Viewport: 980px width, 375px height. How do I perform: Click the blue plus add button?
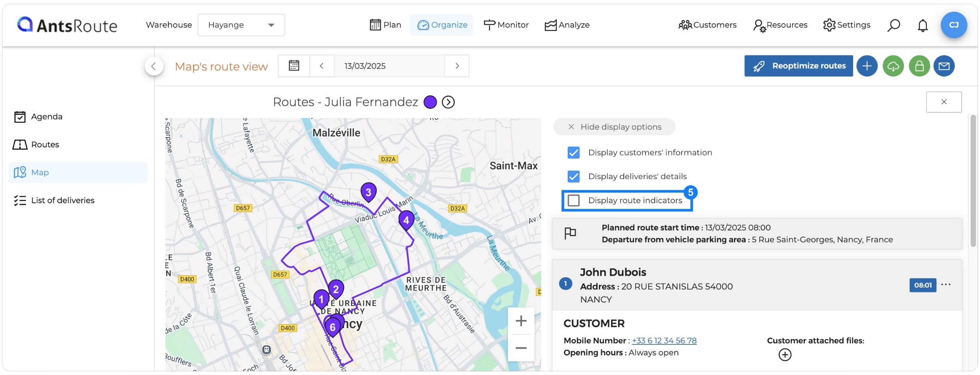tap(867, 66)
